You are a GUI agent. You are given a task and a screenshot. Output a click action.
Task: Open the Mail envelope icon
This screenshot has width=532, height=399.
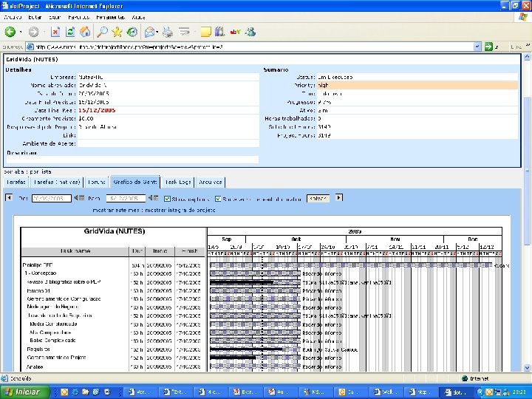[150, 32]
